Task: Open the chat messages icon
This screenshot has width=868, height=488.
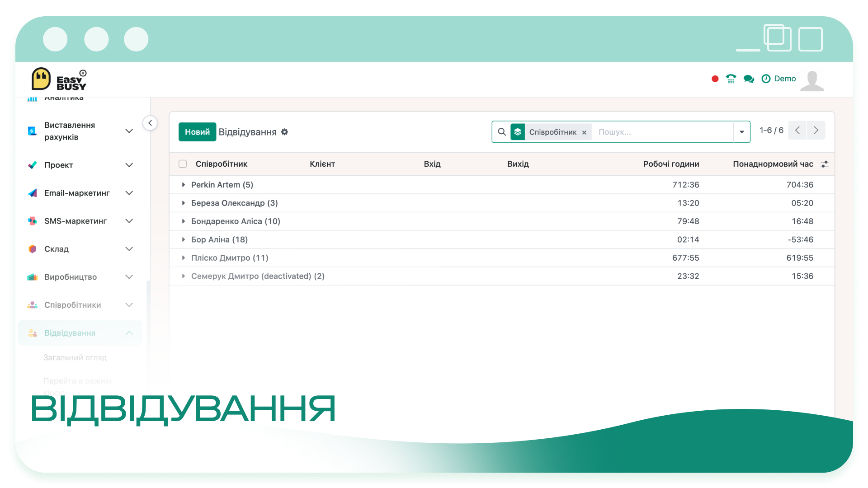Action: 749,79
